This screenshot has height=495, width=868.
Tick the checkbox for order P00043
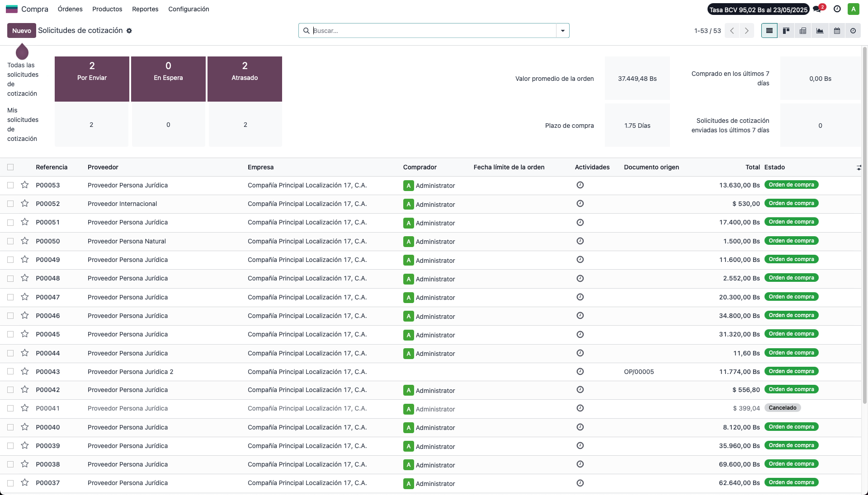[x=10, y=372]
